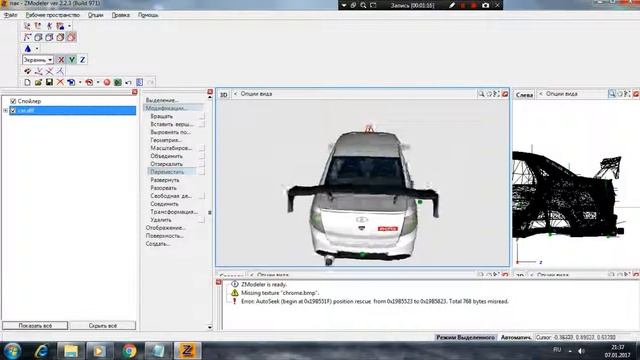Toggle the options box beside Масштабиров...
Viewport: 640px width, 360px height.
[x=202, y=148]
